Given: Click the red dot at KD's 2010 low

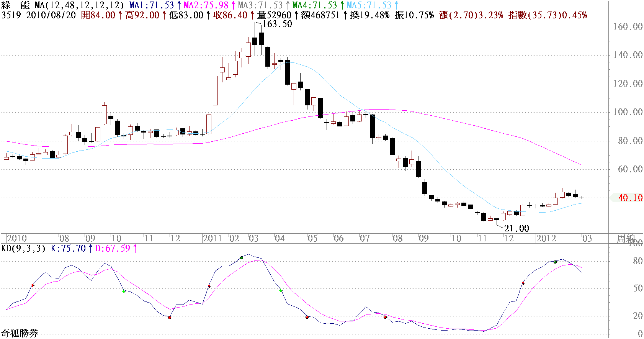Looking at the screenshot, I should [x=170, y=317].
